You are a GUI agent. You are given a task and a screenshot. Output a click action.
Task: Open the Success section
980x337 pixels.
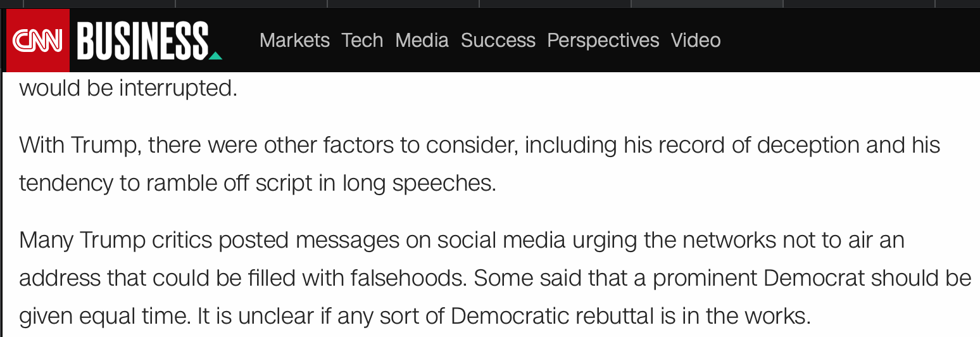click(x=498, y=41)
